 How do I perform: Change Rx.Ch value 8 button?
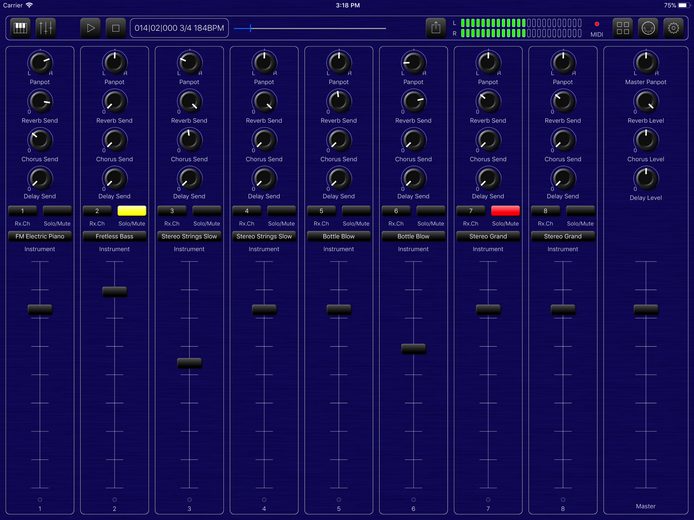tap(546, 211)
